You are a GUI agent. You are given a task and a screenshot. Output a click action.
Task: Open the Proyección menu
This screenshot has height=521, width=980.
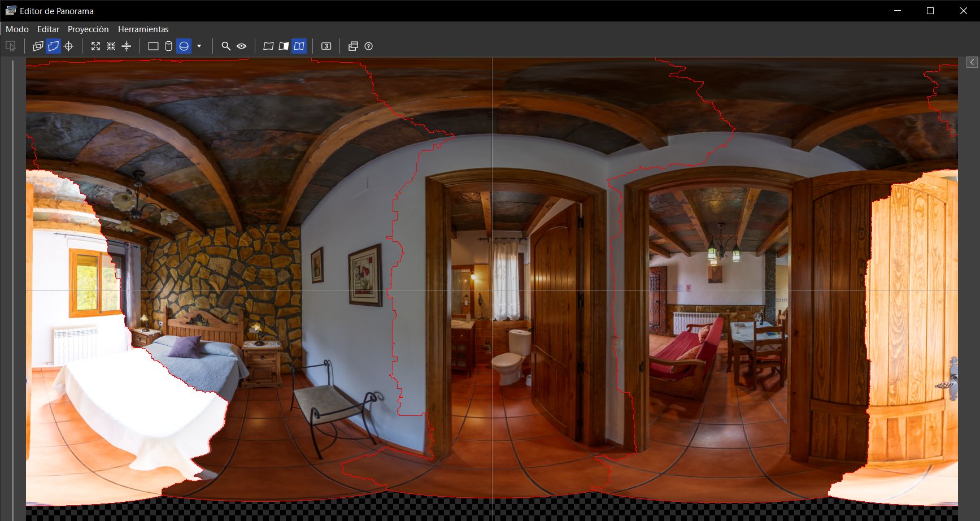click(88, 29)
